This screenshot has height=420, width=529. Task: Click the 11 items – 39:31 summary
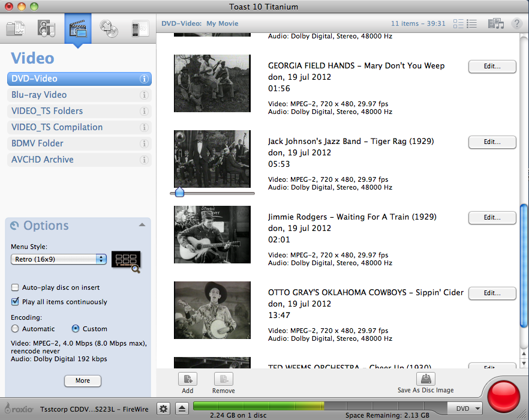pyautogui.click(x=418, y=23)
